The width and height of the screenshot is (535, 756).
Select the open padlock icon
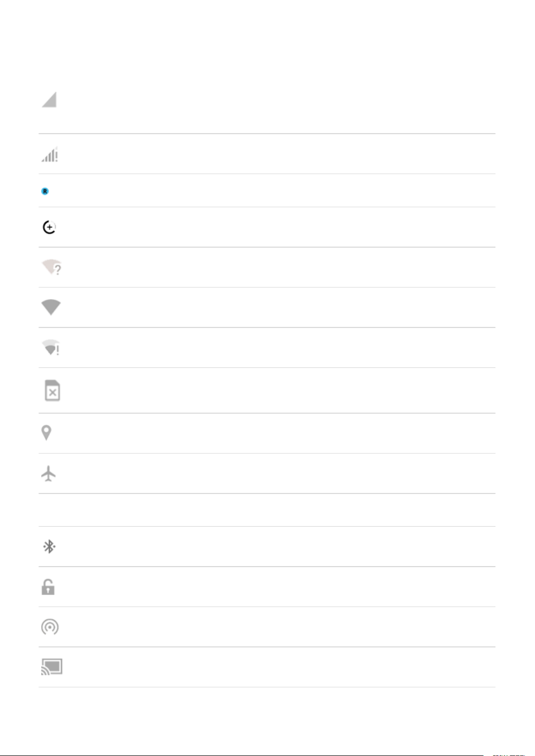pos(48,587)
